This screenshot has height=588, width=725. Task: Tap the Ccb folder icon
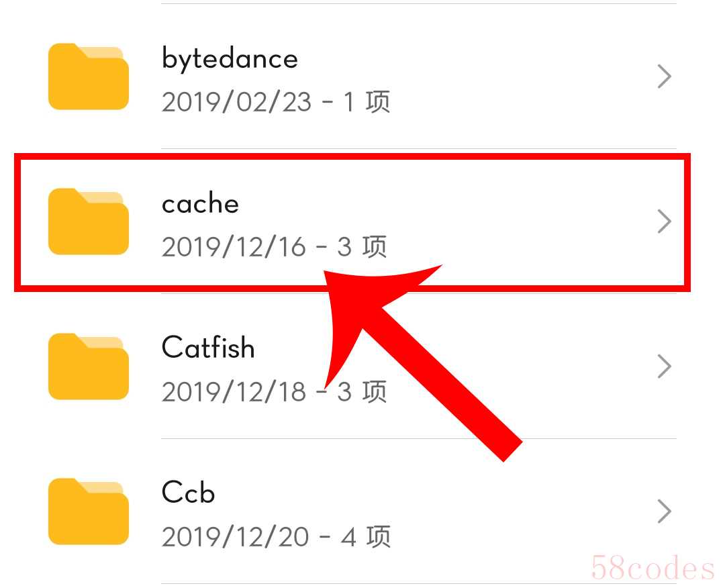tap(89, 511)
